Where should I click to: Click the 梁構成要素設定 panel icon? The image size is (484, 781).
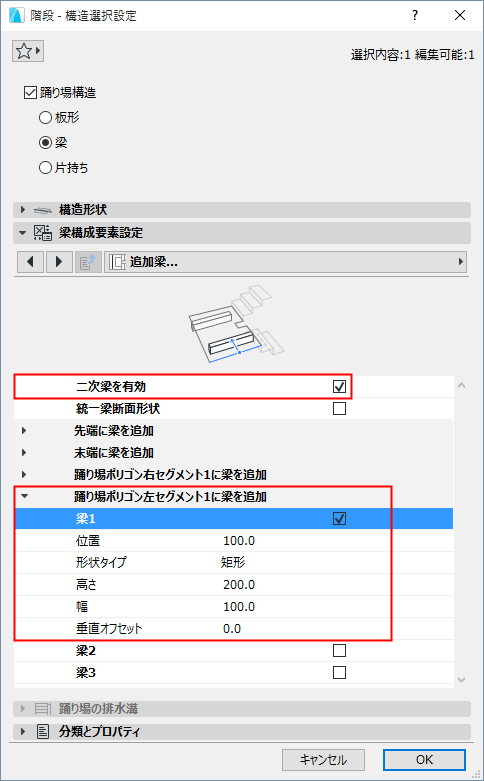tap(43, 233)
